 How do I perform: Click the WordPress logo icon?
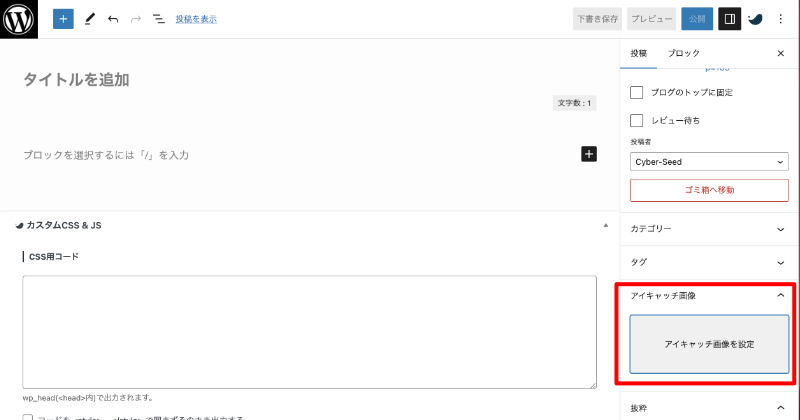(19, 19)
